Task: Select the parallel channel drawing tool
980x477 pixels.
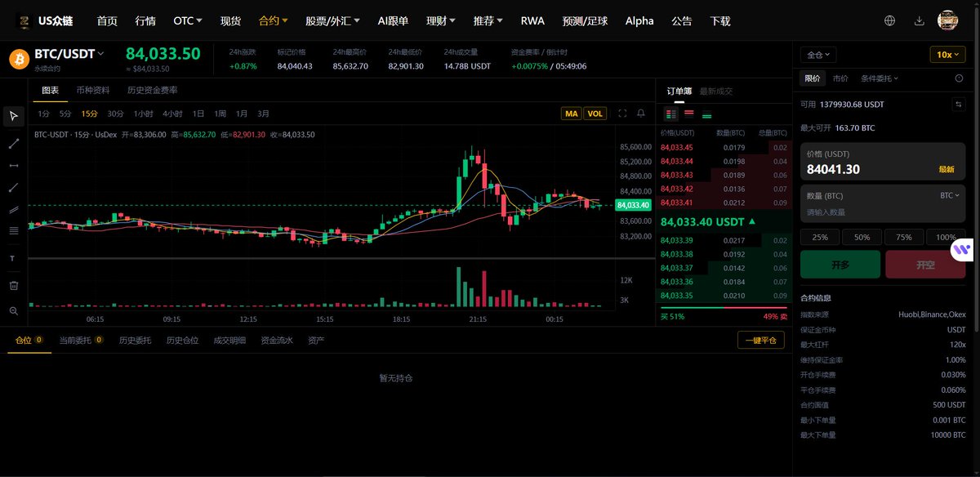Action: (x=13, y=209)
